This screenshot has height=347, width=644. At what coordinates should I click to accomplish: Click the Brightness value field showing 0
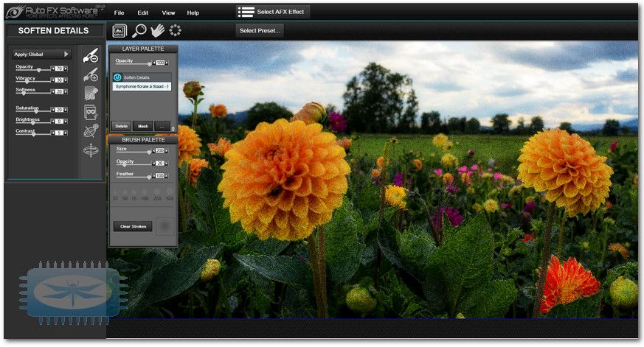[59, 122]
